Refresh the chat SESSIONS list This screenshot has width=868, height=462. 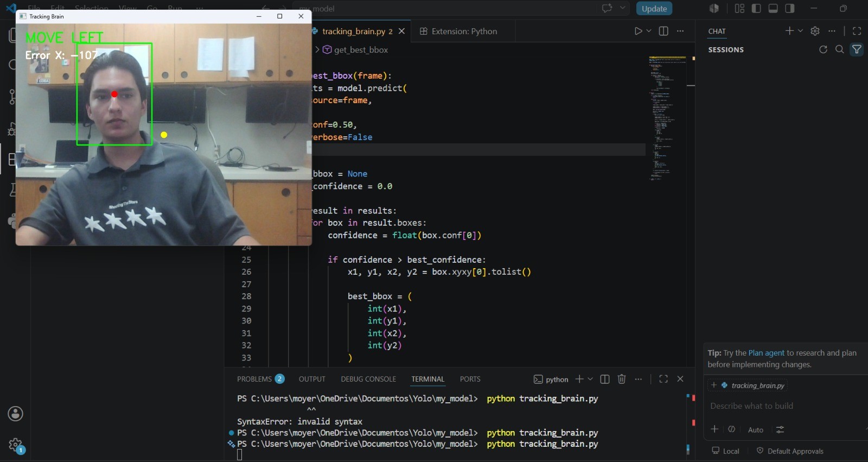[823, 49]
